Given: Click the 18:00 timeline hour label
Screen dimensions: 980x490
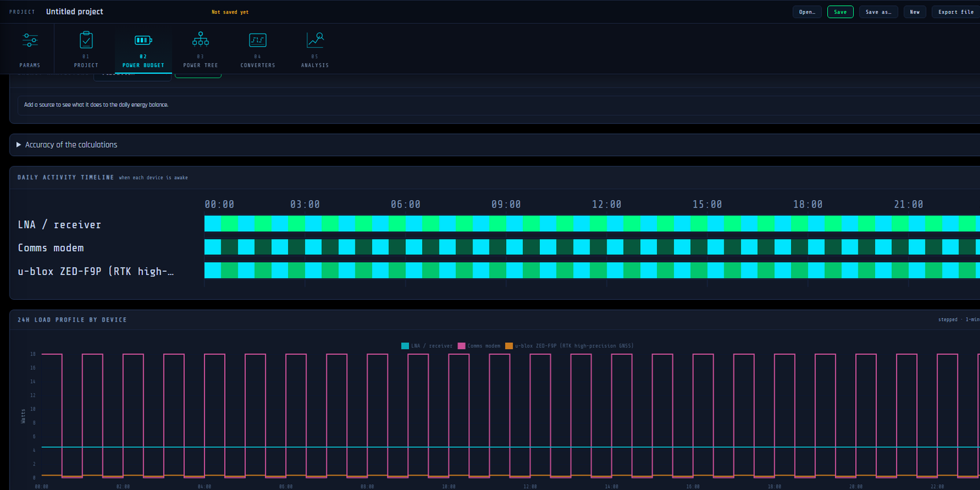Looking at the screenshot, I should pyautogui.click(x=808, y=205).
